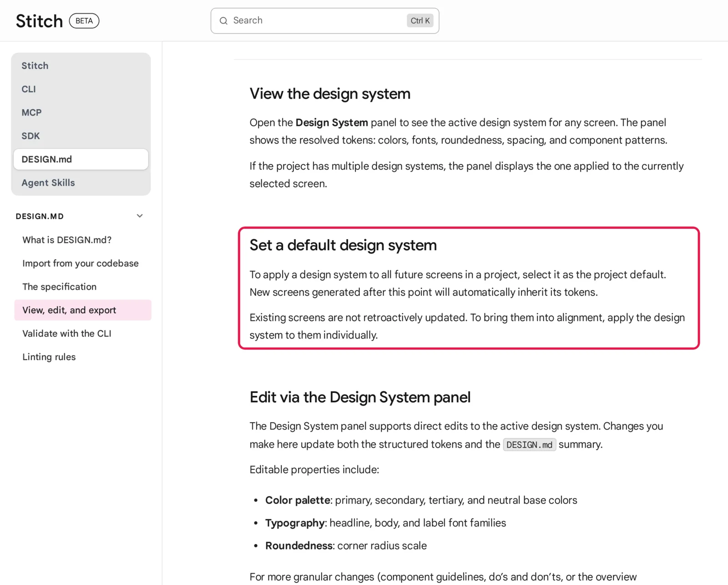Open the Agent Skills section tab
Image resolution: width=728 pixels, height=585 pixels.
pos(81,183)
